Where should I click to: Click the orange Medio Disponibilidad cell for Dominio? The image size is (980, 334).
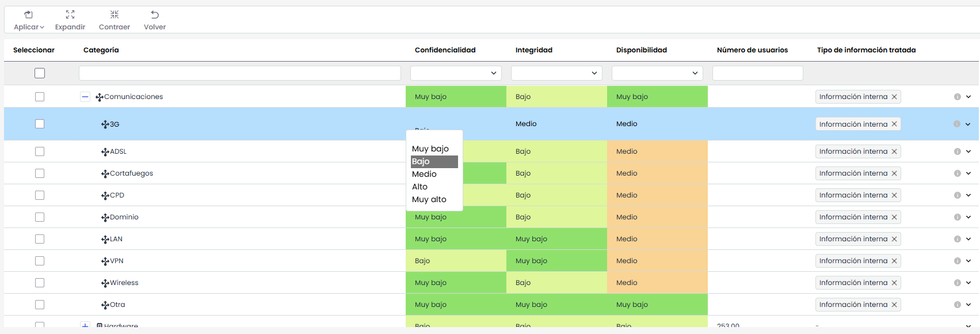657,217
